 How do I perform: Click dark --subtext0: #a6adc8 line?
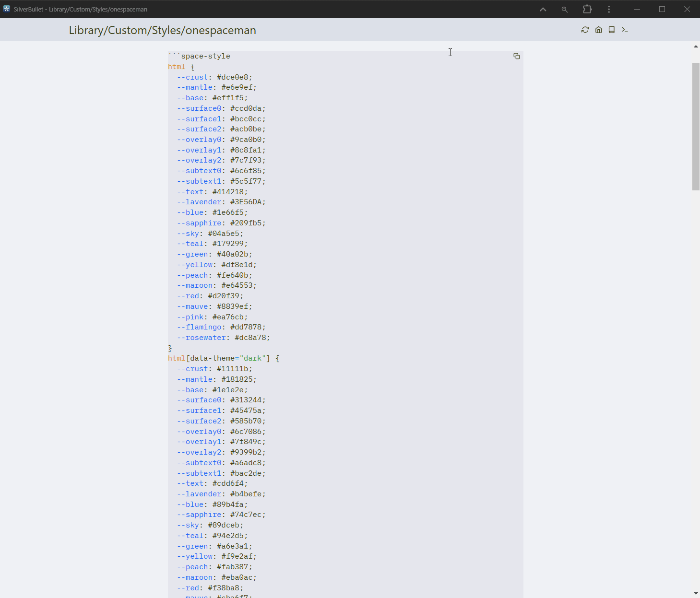tap(221, 463)
